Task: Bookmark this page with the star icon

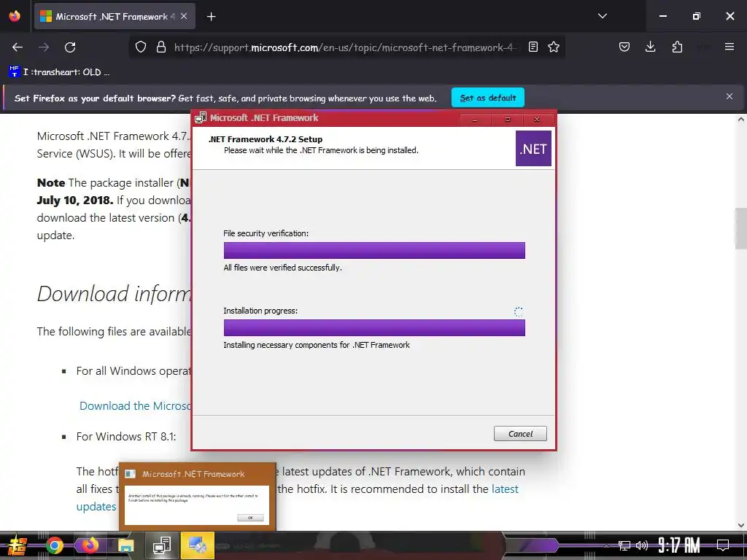Action: [554, 47]
